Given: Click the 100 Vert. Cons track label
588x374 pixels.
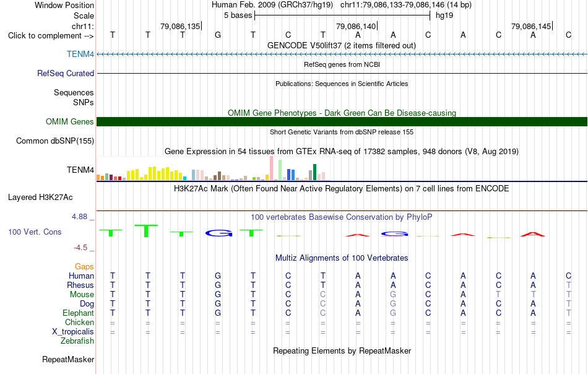Looking at the screenshot, I should pos(35,232).
